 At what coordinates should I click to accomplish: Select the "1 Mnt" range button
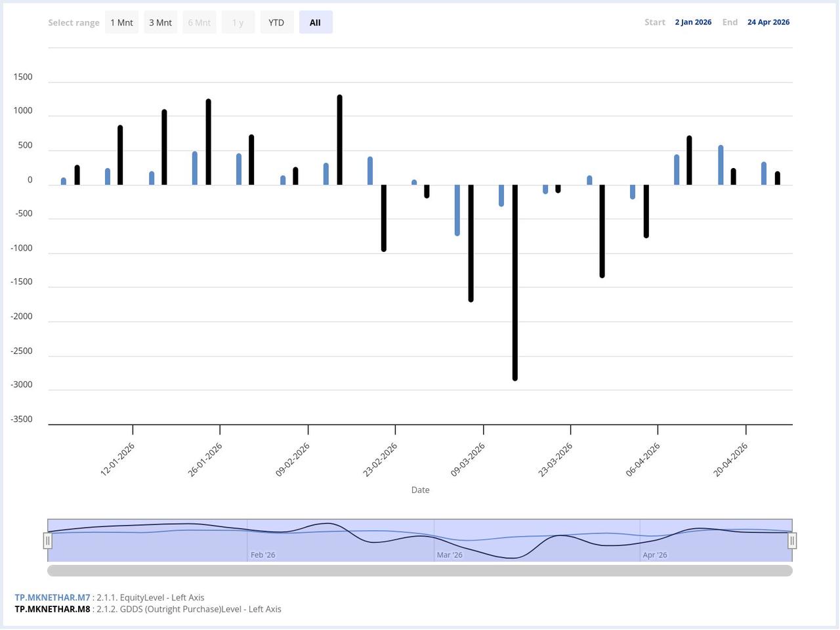(121, 22)
